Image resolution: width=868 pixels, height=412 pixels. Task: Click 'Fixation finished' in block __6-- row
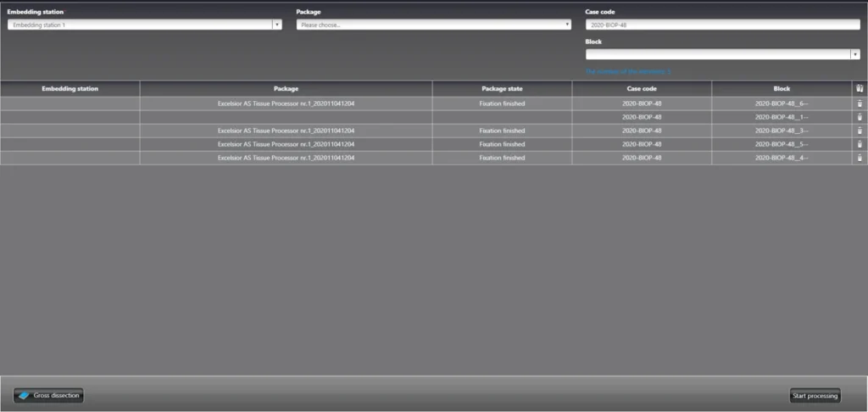coord(502,103)
